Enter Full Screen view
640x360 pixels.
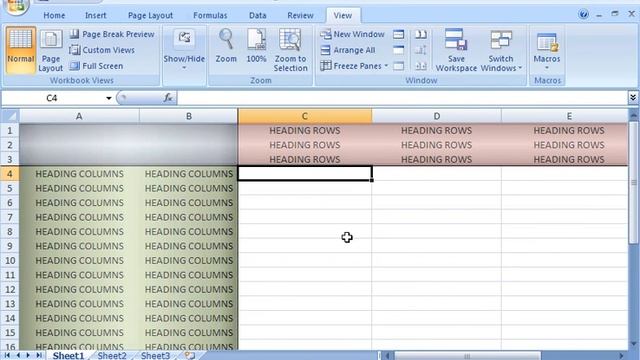(96, 66)
